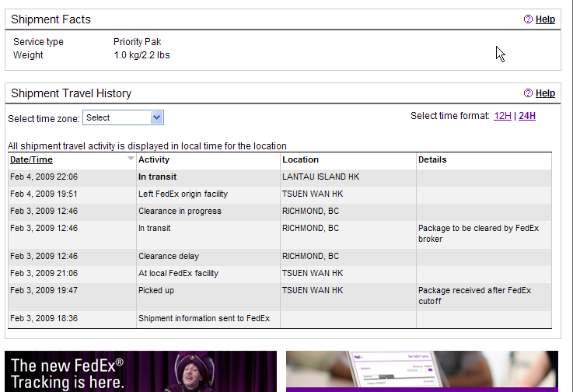Click 'Clearance delay' activity

point(169,256)
